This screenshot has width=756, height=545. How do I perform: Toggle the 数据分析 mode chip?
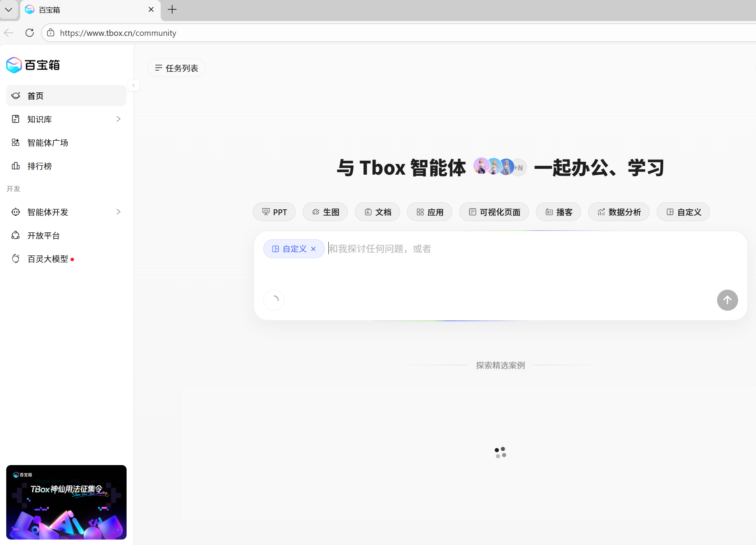click(x=619, y=212)
